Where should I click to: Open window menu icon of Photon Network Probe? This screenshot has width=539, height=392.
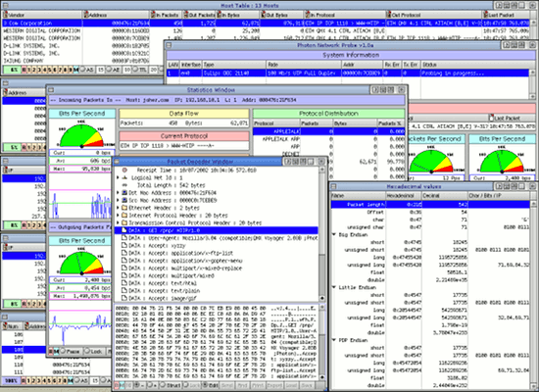(169, 45)
